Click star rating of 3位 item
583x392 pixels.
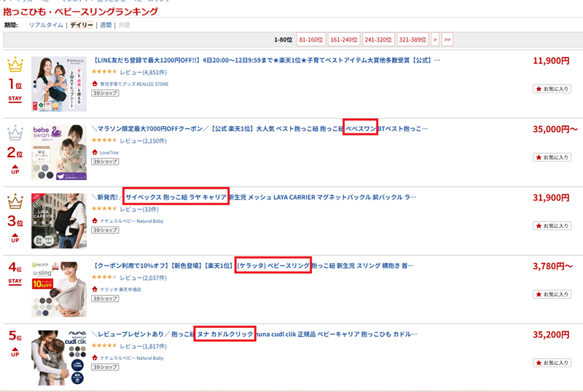pos(104,208)
